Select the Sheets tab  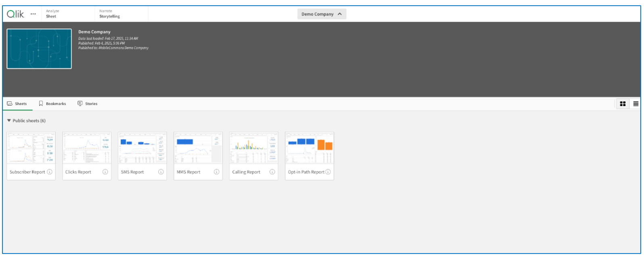(x=17, y=104)
